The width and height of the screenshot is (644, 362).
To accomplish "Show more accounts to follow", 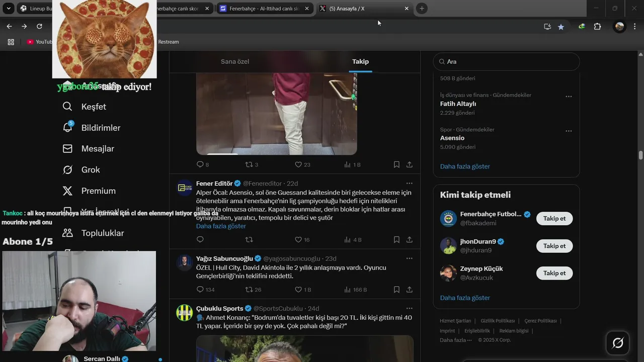I will click(x=465, y=298).
